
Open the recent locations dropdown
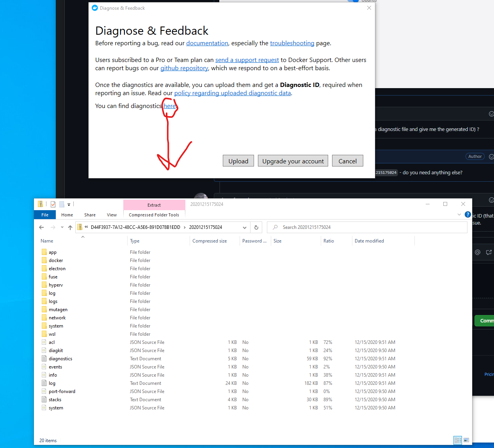62,227
